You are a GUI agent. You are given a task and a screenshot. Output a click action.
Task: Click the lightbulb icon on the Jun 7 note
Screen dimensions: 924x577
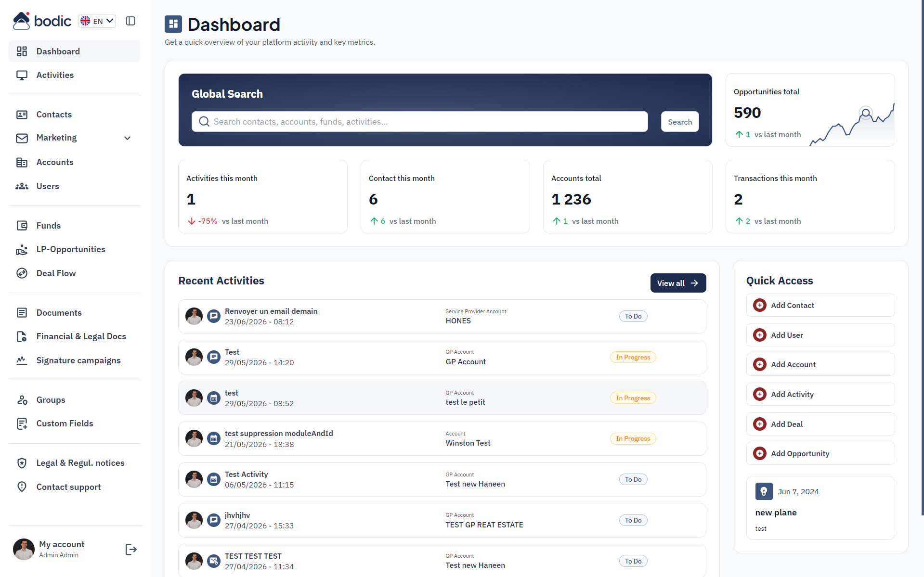point(764,491)
